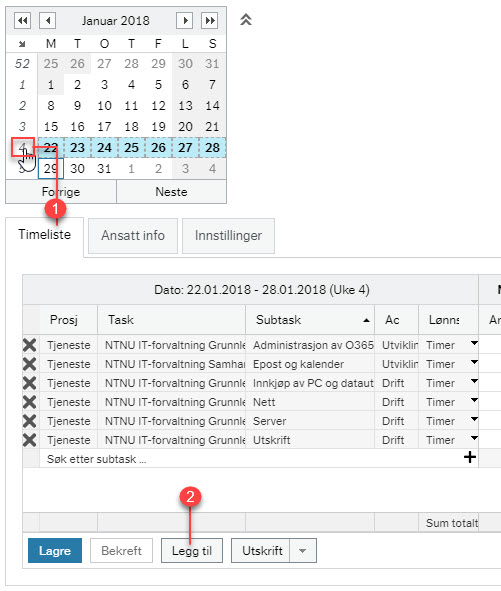Click the Lagre button

pos(55,551)
